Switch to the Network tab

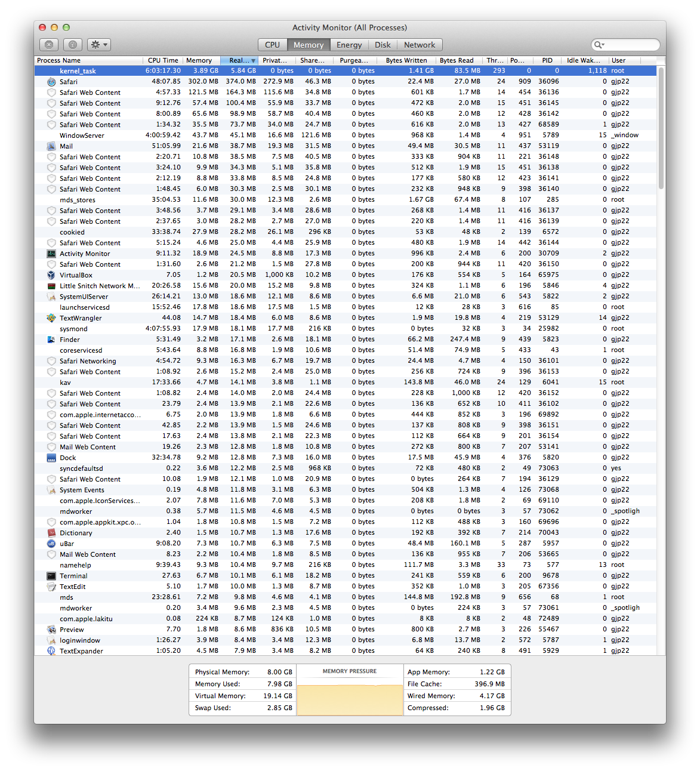(420, 45)
